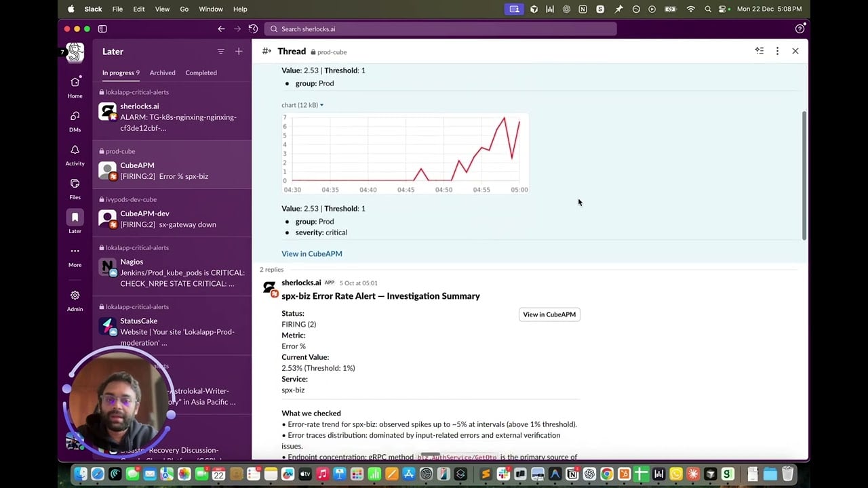Image resolution: width=868 pixels, height=488 pixels.
Task: Open the Admin settings section
Action: [75, 300]
